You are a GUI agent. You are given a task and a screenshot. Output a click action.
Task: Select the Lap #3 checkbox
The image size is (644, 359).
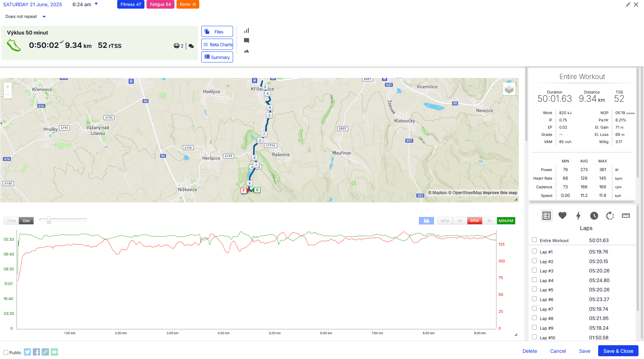534,270
